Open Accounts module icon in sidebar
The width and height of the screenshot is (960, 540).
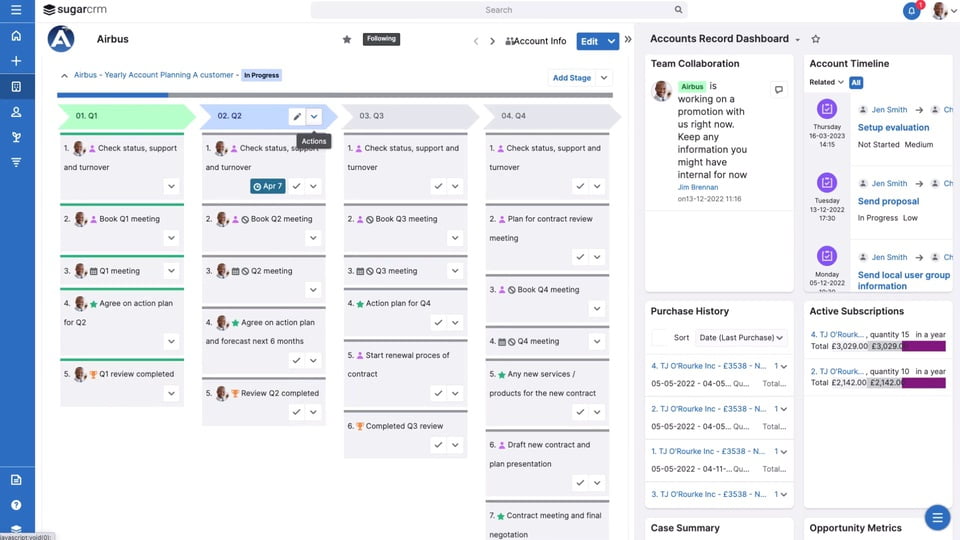point(16,87)
